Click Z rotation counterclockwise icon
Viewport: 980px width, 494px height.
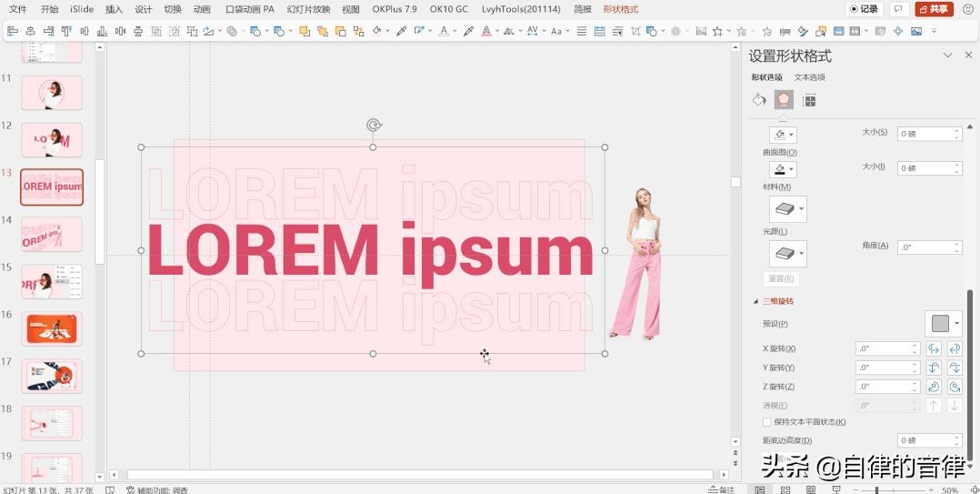(x=955, y=387)
